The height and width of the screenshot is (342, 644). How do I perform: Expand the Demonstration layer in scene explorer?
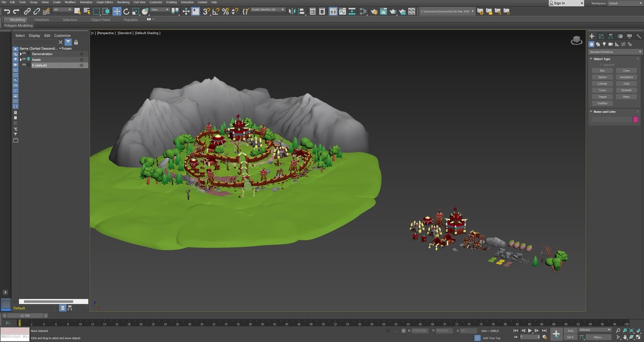click(21, 54)
